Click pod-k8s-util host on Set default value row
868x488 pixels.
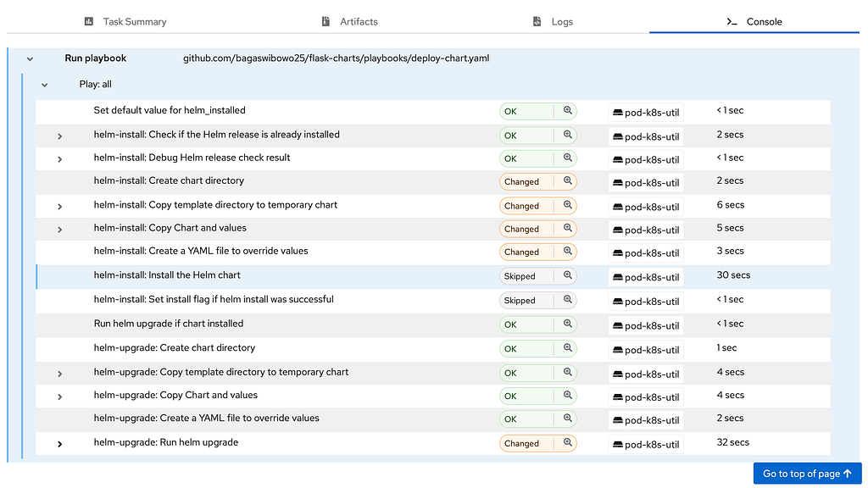[645, 113]
